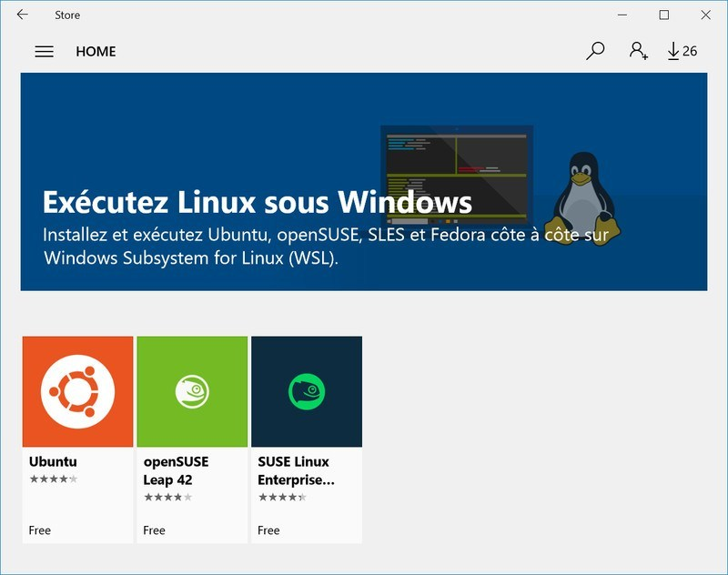Open the SUSE Linux Enterprise listing

[307, 428]
